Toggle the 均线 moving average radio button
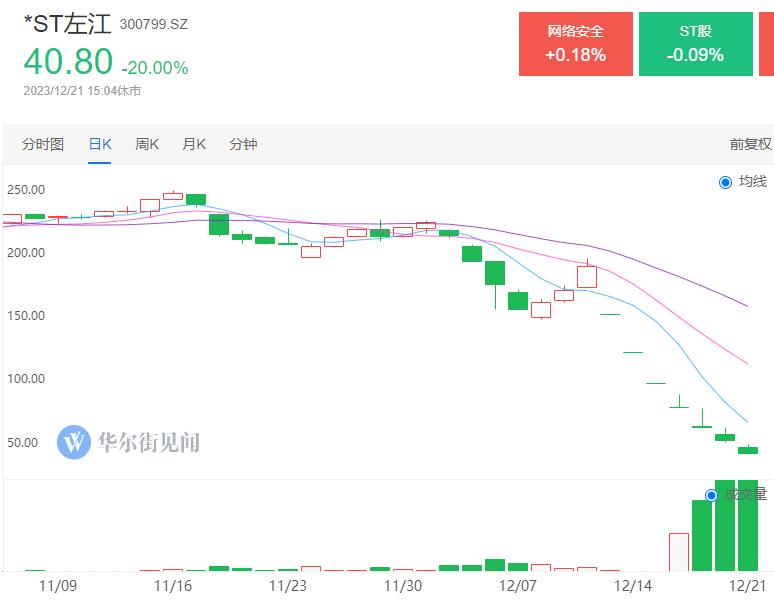 (x=725, y=182)
